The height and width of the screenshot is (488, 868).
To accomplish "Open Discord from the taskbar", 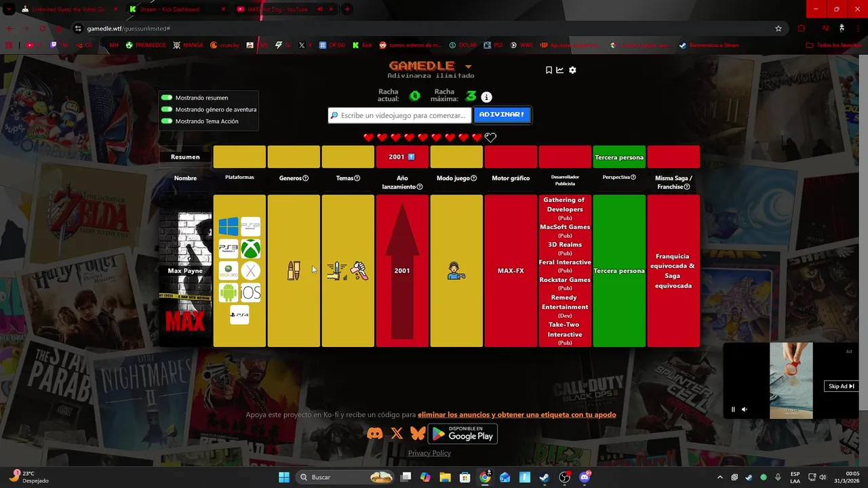I will (x=585, y=477).
